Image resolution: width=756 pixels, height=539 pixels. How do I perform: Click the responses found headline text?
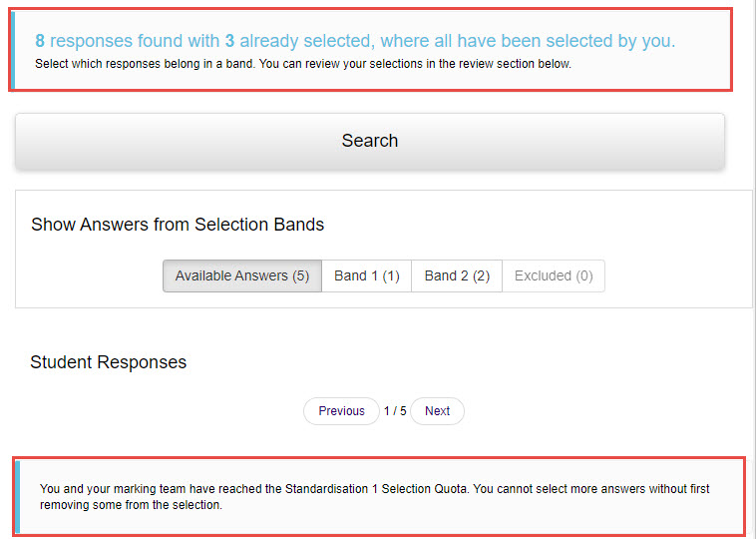tap(354, 41)
